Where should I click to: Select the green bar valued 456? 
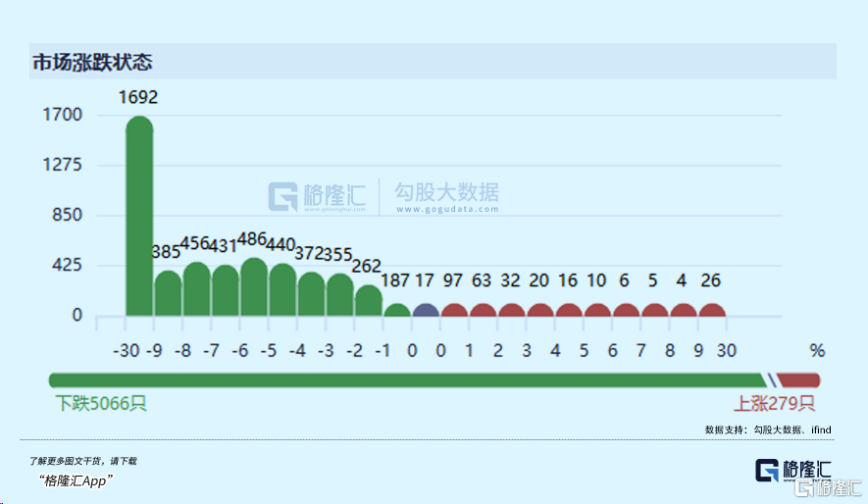(x=197, y=289)
